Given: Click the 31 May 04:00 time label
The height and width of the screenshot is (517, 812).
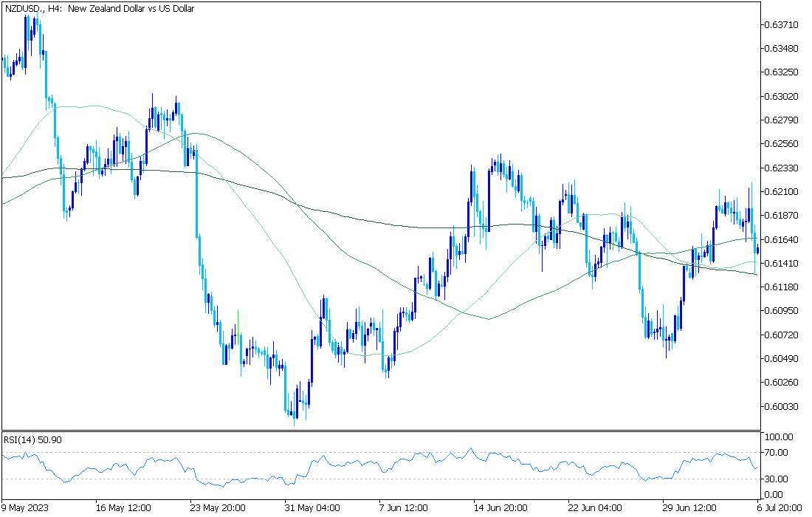Looking at the screenshot, I should 312,507.
